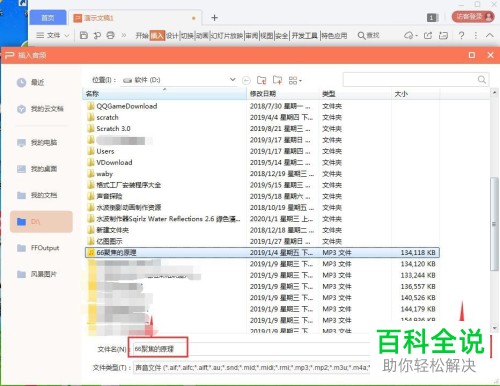Open the 安全 ribbon tab
Screen dimensions: 500x386
point(282,35)
